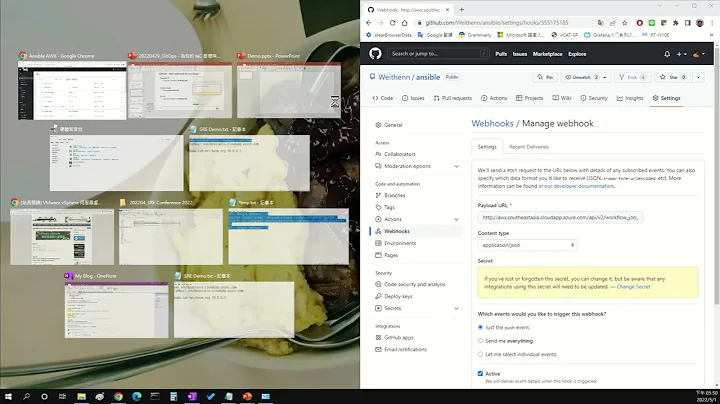
Task: Select Send me everything option
Action: click(480, 341)
